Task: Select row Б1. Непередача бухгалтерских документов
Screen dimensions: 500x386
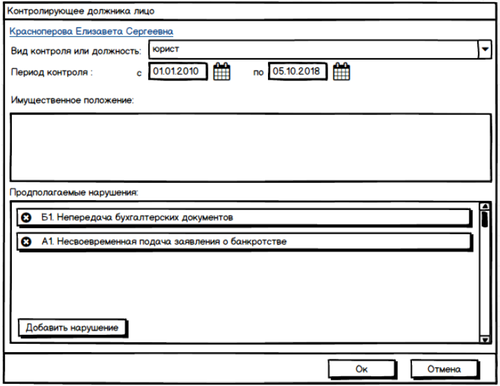Action: coord(244,218)
